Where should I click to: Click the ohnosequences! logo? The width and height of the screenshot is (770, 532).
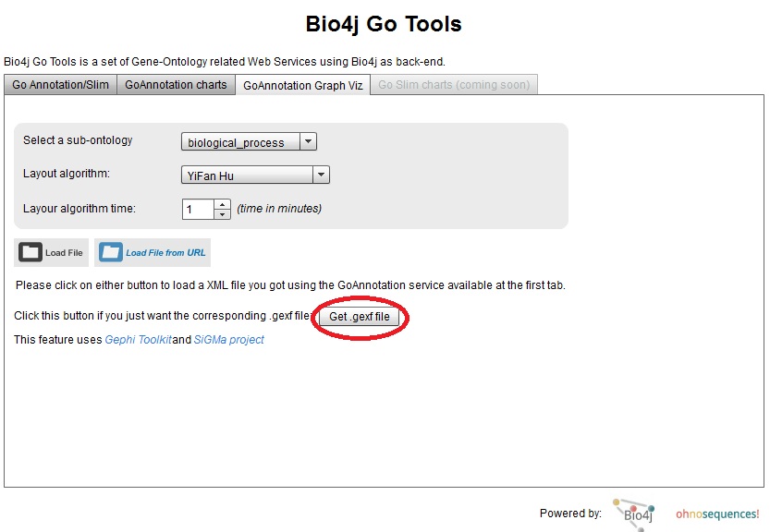tap(717, 514)
